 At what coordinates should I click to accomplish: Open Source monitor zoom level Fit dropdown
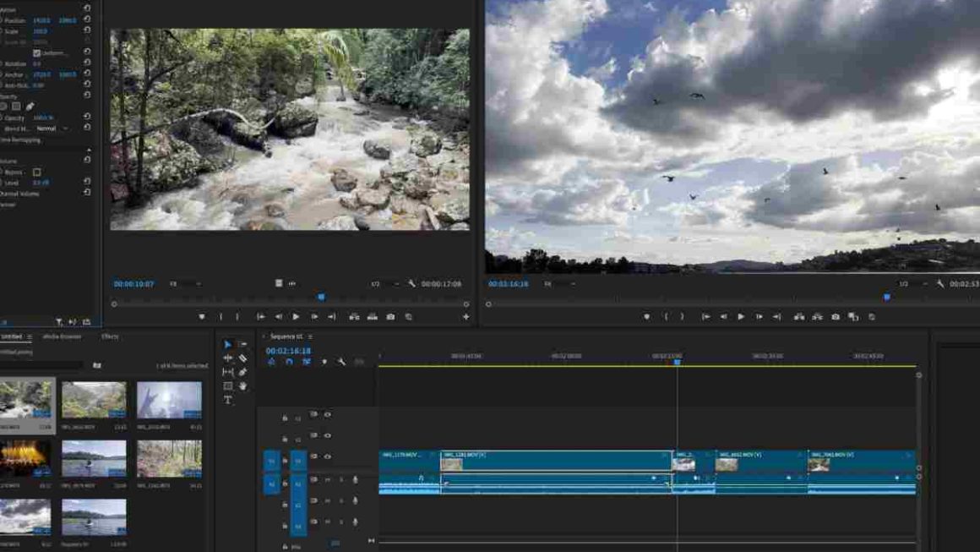(186, 284)
